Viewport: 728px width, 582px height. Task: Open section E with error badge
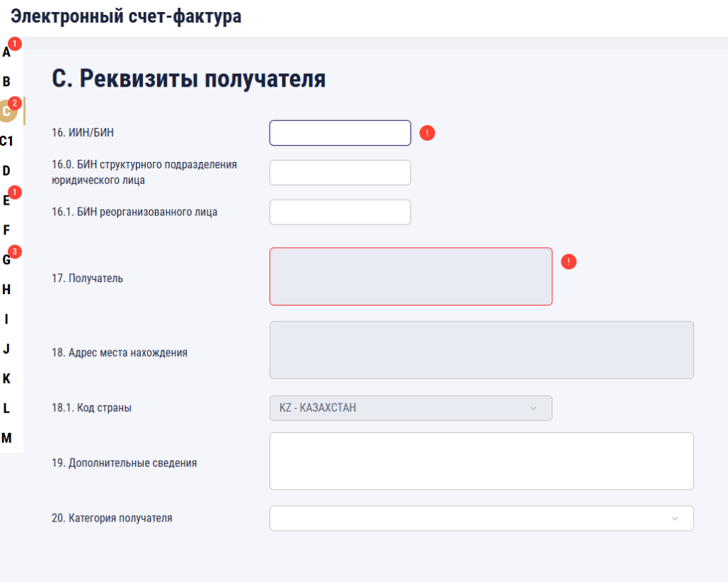[7, 200]
